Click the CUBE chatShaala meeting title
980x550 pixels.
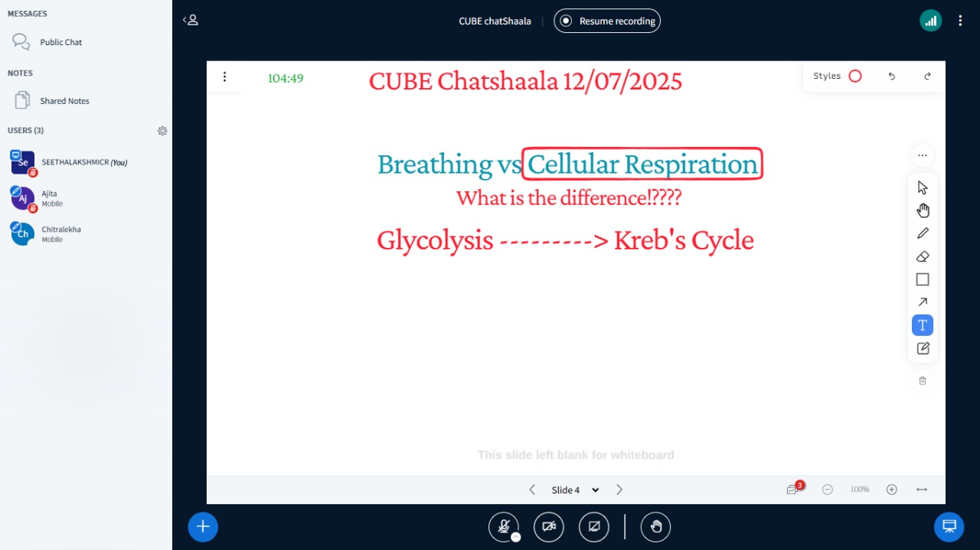[495, 21]
